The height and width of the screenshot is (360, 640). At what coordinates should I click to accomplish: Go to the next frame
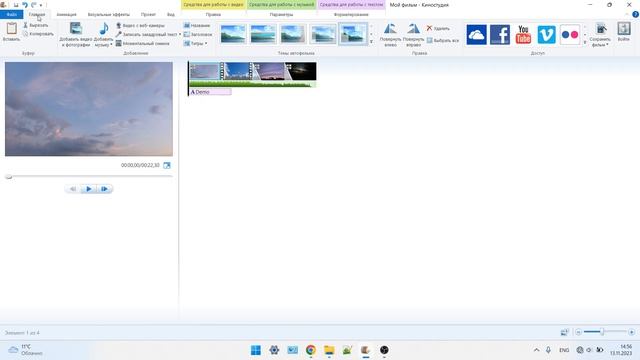tap(104, 189)
